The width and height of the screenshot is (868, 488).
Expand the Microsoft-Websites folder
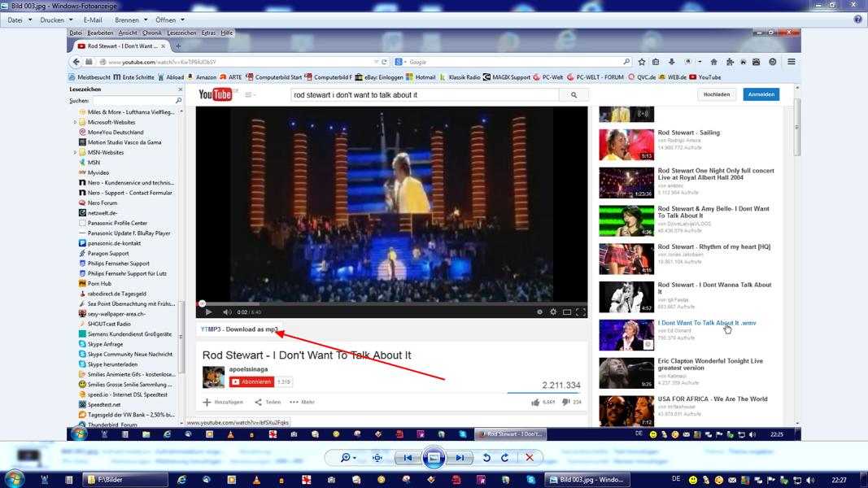(76, 122)
